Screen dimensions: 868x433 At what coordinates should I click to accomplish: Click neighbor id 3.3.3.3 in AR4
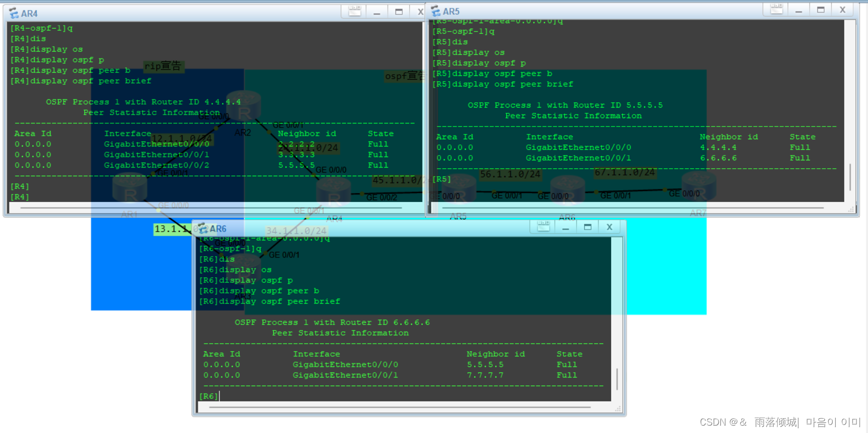click(296, 155)
